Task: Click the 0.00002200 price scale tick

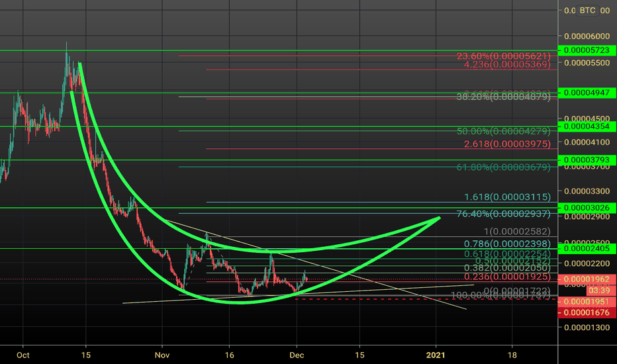Action: point(587,263)
